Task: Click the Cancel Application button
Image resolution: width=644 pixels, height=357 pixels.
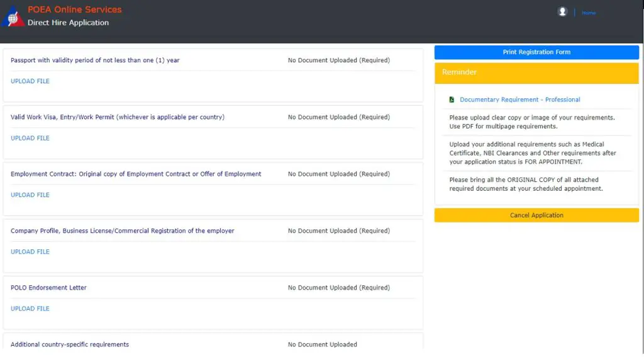Action: point(536,215)
